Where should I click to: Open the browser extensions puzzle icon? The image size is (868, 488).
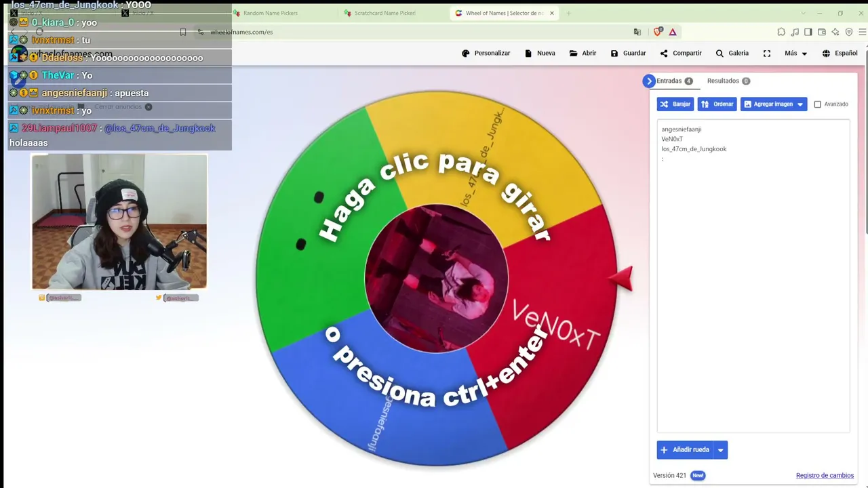pos(781,32)
